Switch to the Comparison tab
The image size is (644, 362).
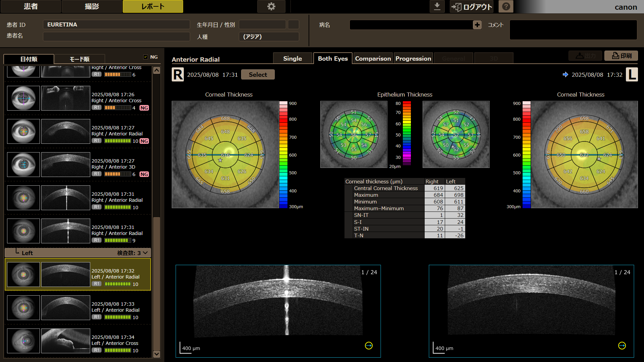point(373,58)
